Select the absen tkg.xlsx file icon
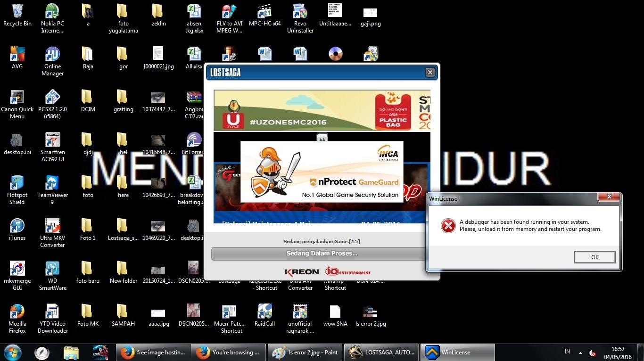The height and width of the screenshot is (361, 644). 194,18
